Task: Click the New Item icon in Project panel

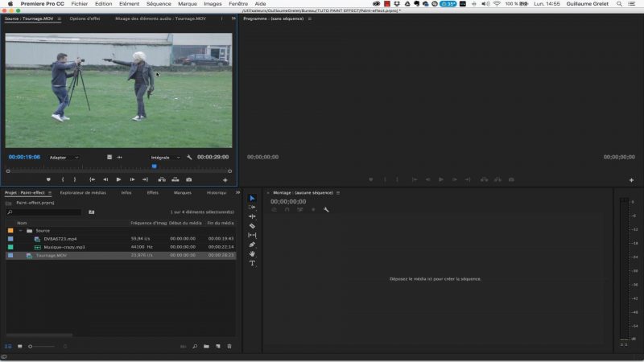Action: tap(217, 347)
